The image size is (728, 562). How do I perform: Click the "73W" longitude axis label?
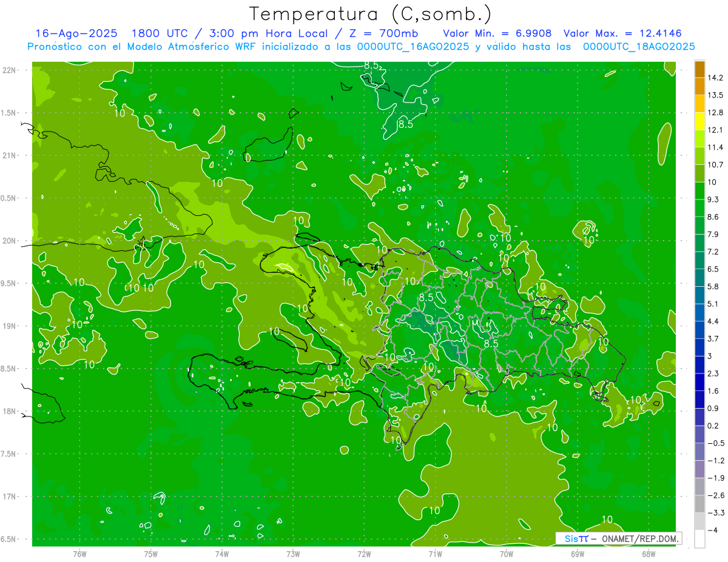293,554
